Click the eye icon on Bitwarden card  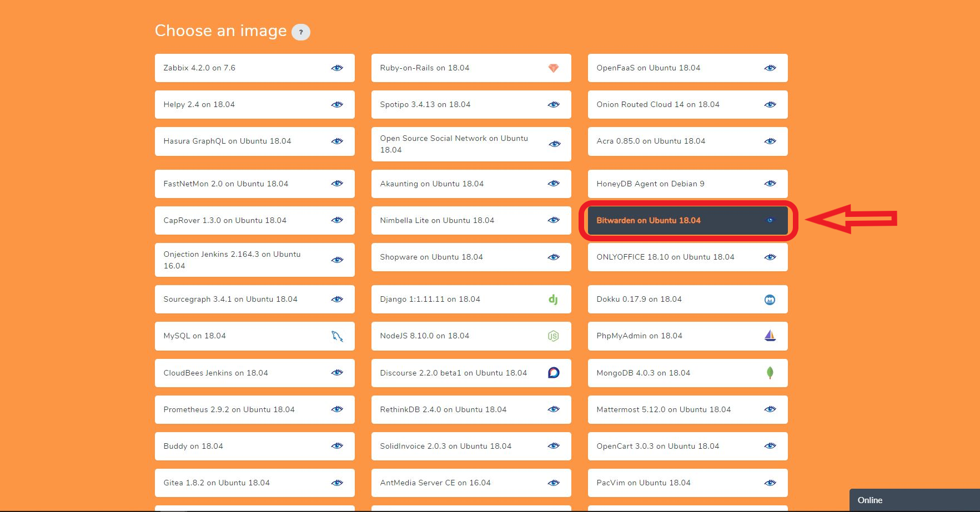coord(770,221)
